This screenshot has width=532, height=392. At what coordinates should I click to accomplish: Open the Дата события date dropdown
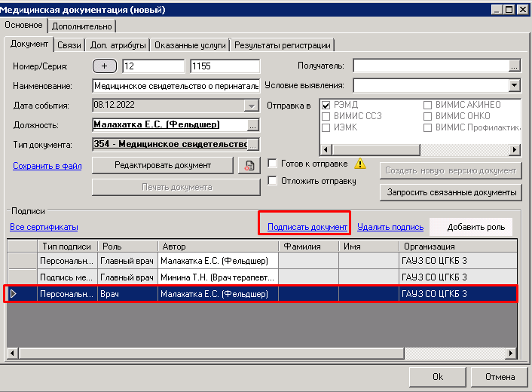point(252,106)
